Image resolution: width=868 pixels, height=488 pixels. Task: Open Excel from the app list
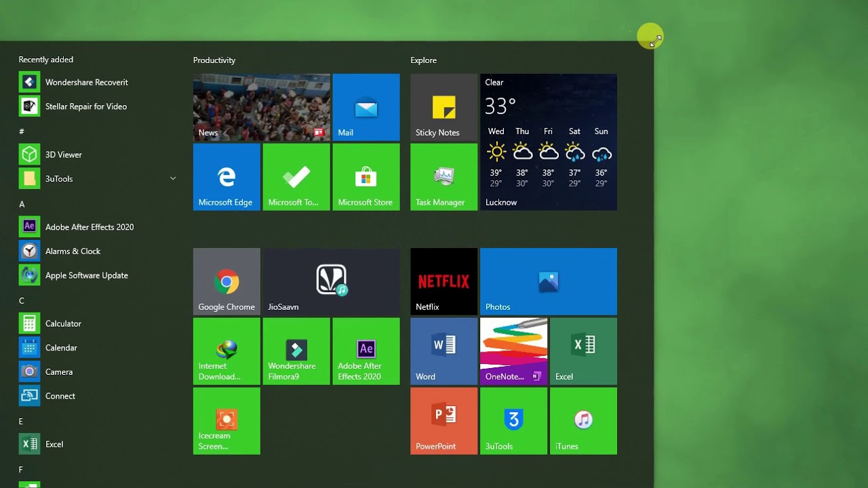click(98, 444)
